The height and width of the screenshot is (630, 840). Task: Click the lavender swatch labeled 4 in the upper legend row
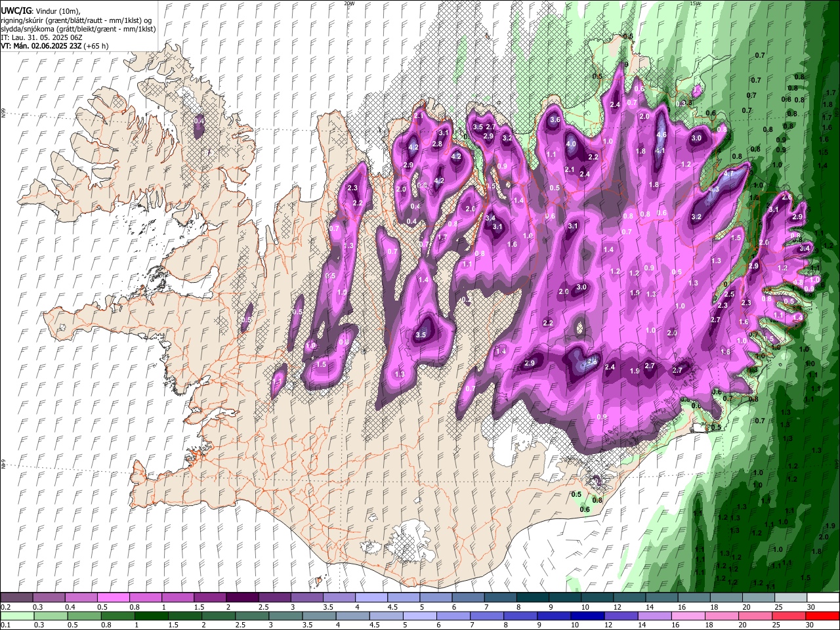click(x=371, y=598)
